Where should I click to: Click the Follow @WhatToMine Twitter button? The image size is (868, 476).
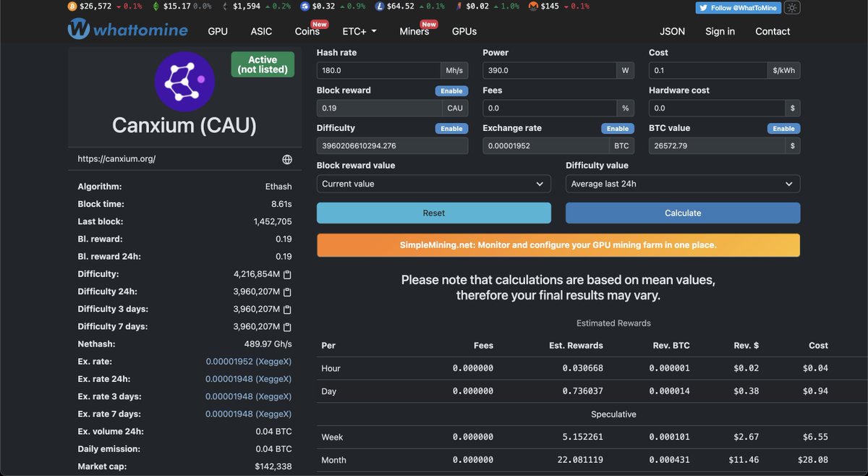pos(739,8)
